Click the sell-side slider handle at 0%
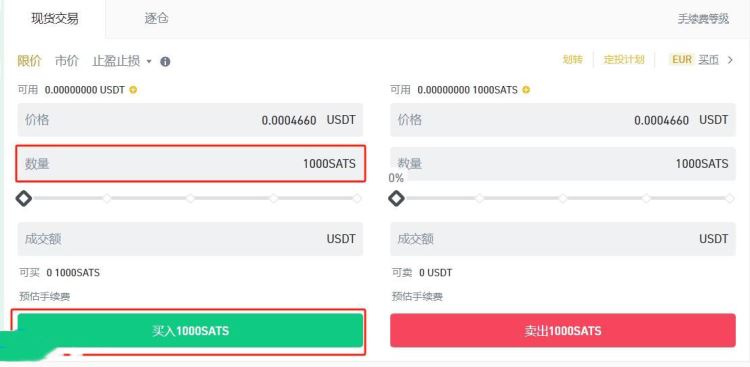 point(396,198)
